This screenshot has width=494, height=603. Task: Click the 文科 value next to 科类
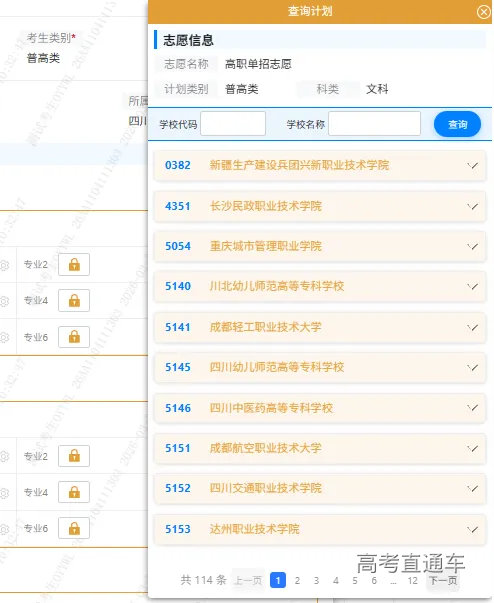[x=377, y=89]
